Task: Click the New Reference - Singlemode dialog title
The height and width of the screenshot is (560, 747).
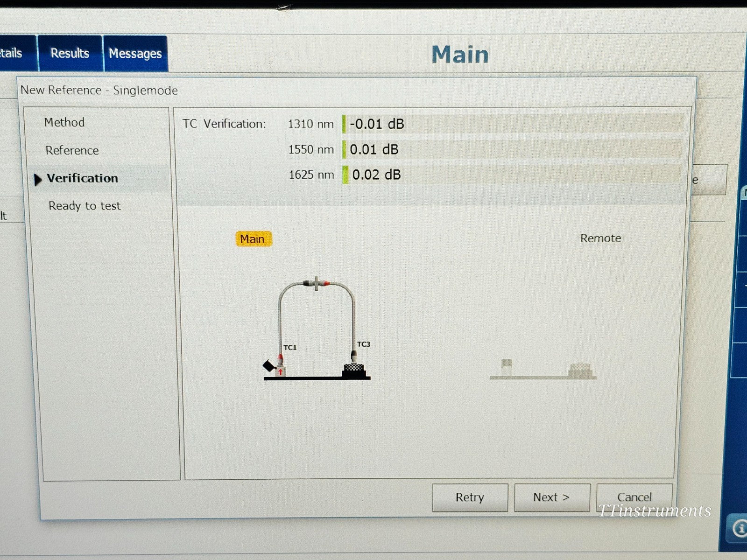Action: click(x=99, y=90)
